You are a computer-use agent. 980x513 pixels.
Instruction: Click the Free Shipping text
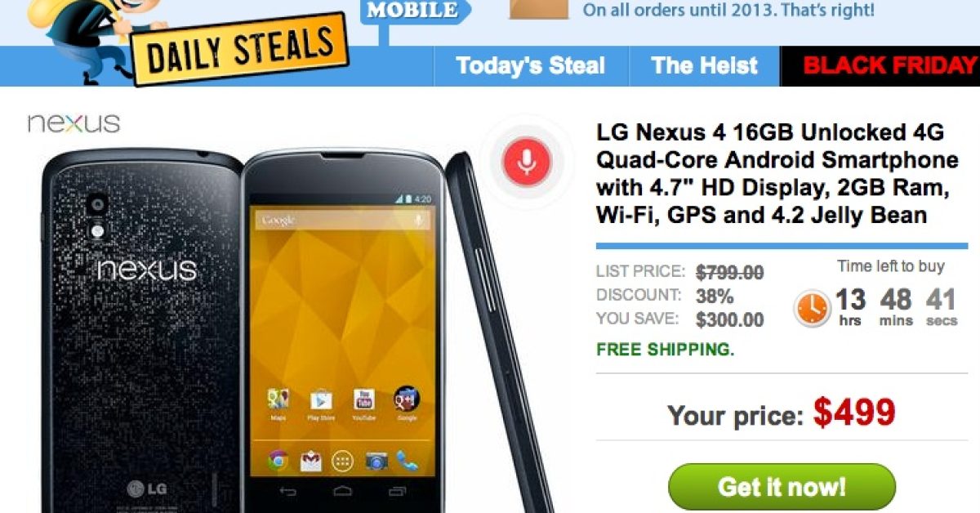coord(666,350)
